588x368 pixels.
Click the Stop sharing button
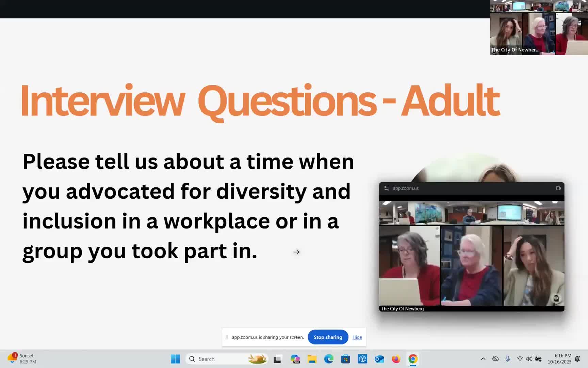coord(328,337)
